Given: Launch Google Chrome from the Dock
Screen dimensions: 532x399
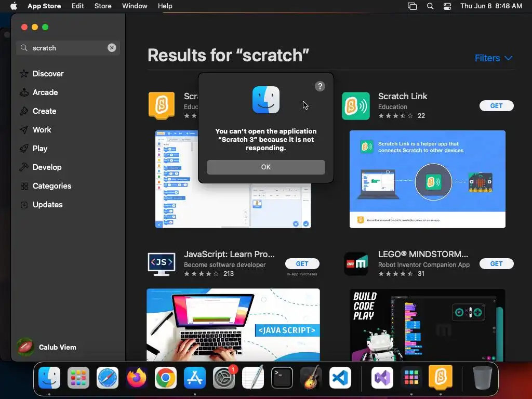Looking at the screenshot, I should click(166, 378).
